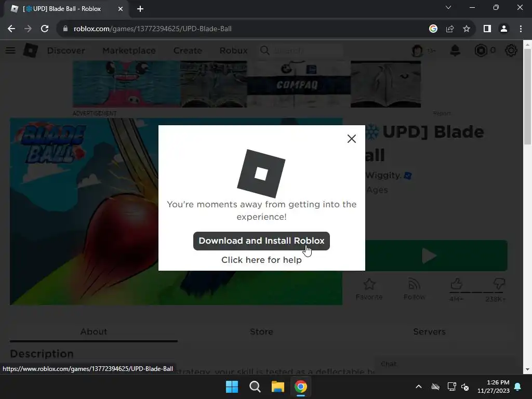Follow the Blade Ball experience
The width and height of the screenshot is (532, 399).
pos(414,289)
